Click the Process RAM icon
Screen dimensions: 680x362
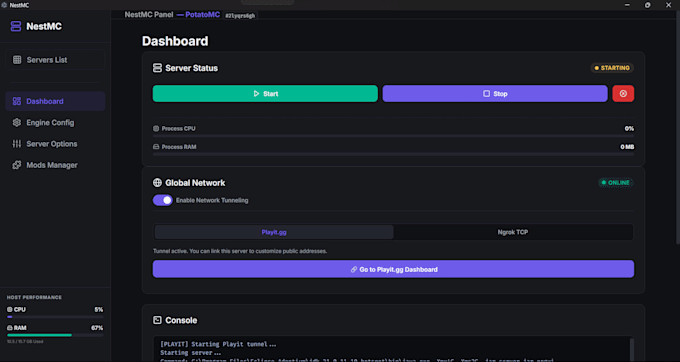pyautogui.click(x=156, y=147)
